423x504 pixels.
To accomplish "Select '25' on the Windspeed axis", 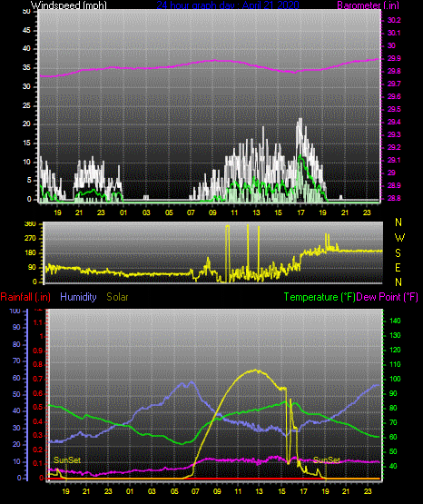I will pyautogui.click(x=26, y=105).
